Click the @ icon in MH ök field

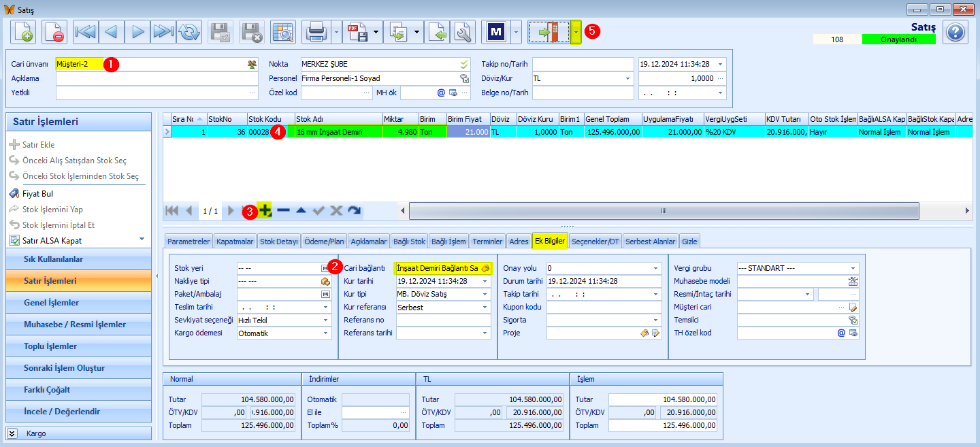coord(441,93)
